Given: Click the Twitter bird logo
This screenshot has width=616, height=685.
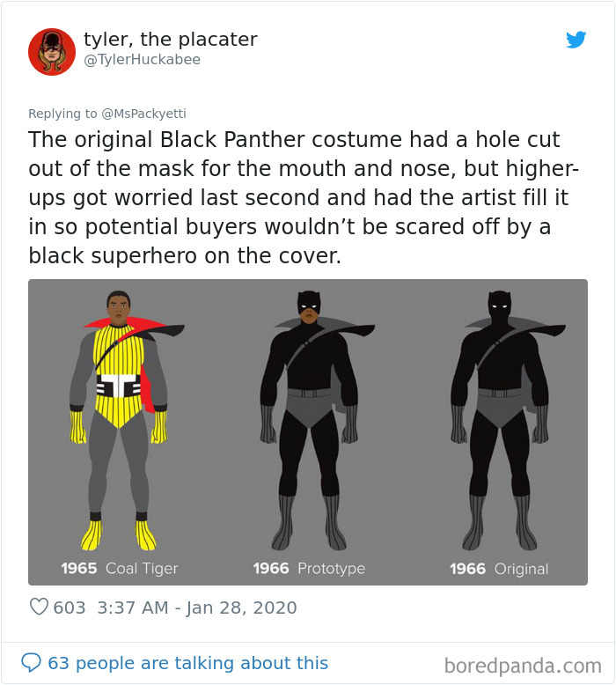Looking at the screenshot, I should [x=576, y=40].
